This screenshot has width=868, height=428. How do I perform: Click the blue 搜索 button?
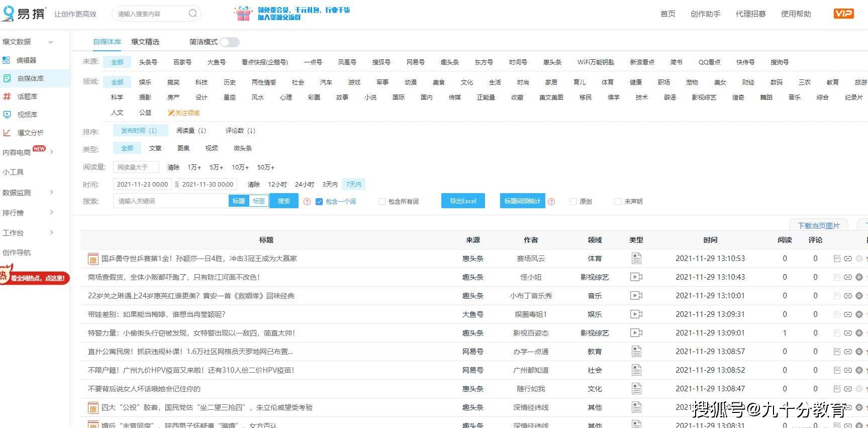pos(284,201)
